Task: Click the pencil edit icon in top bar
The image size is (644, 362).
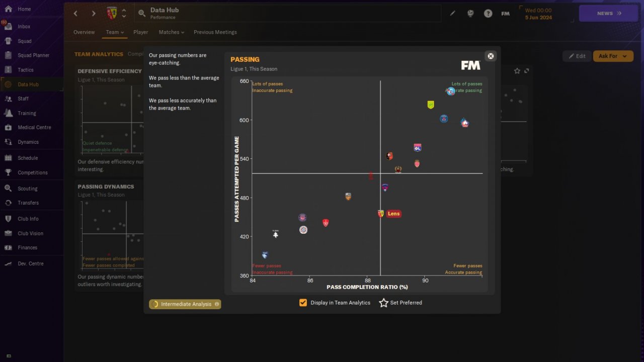Action: (x=453, y=14)
